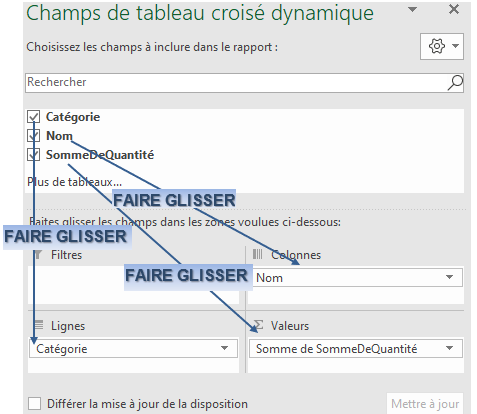Enable Différer la mise à jour checkbox

[35, 403]
